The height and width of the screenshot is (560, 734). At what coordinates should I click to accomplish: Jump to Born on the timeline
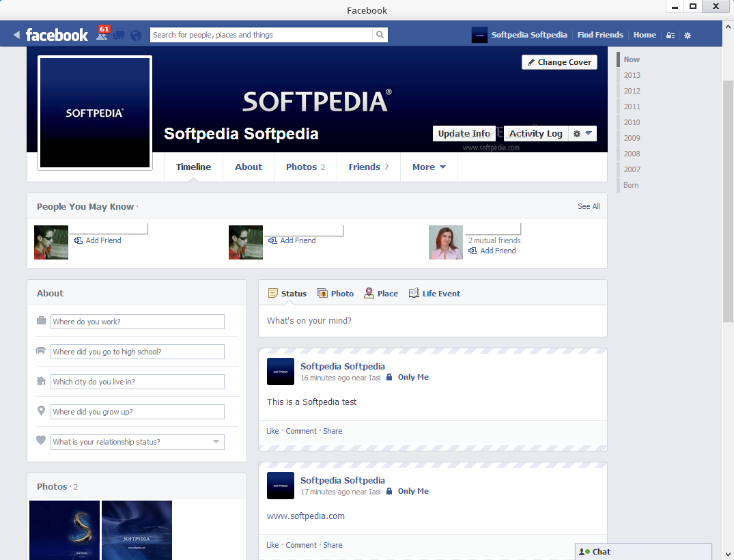point(630,185)
